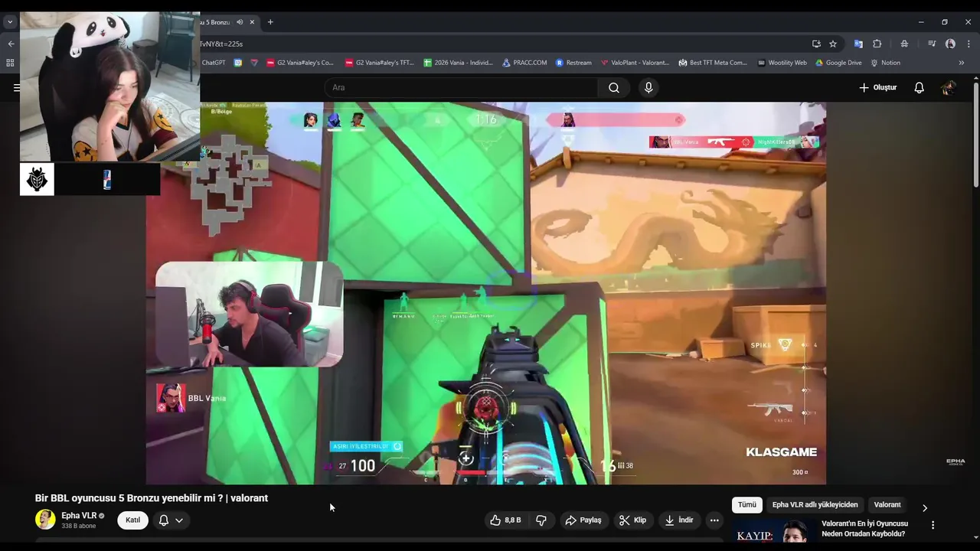
Task: Open more actions (three dots) under video
Action: pyautogui.click(x=714, y=520)
